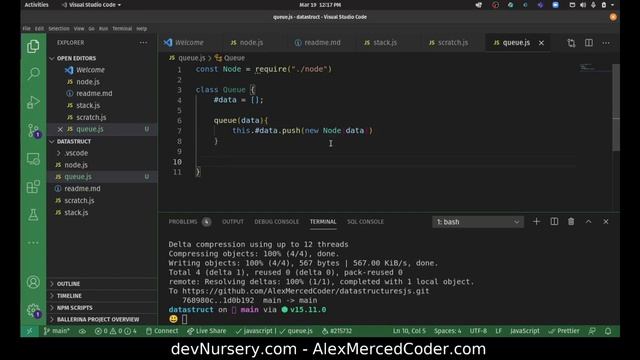The height and width of the screenshot is (360, 640).
Task: Open the Remote Explorer view
Action: [33, 159]
